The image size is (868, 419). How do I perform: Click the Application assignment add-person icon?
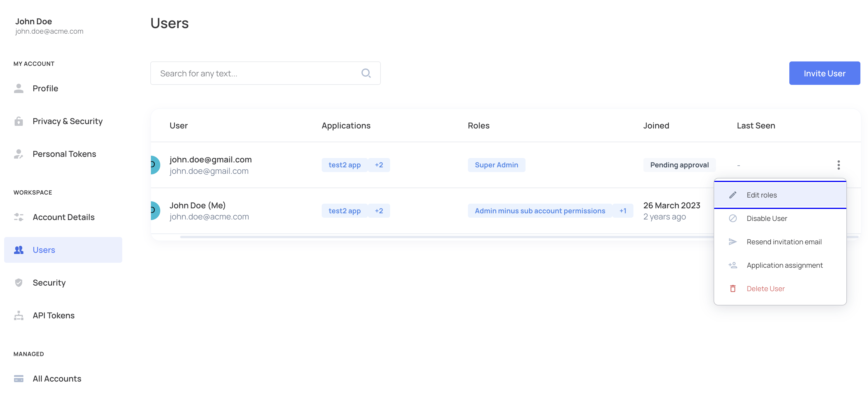(733, 265)
